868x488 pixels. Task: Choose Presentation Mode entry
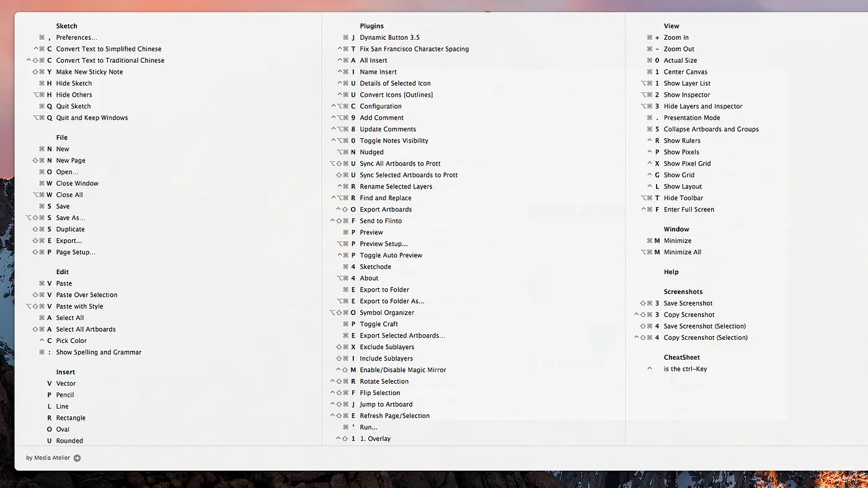click(x=692, y=118)
